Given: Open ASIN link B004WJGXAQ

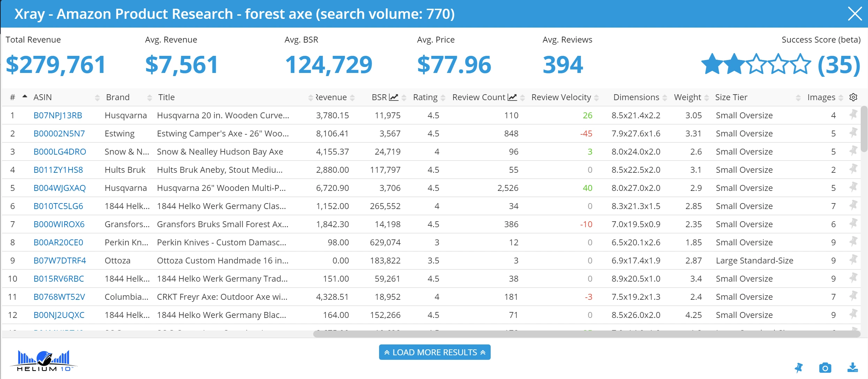Looking at the screenshot, I should [x=59, y=188].
